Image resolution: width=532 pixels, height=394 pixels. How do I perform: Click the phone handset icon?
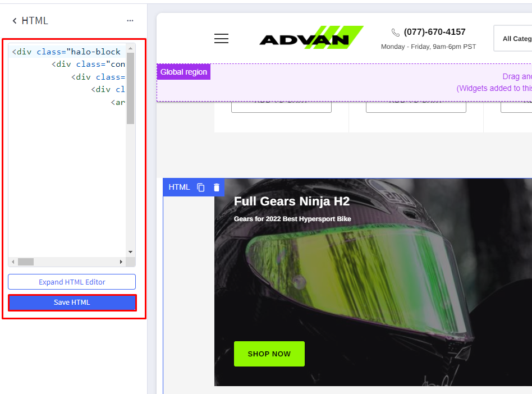[x=395, y=32]
